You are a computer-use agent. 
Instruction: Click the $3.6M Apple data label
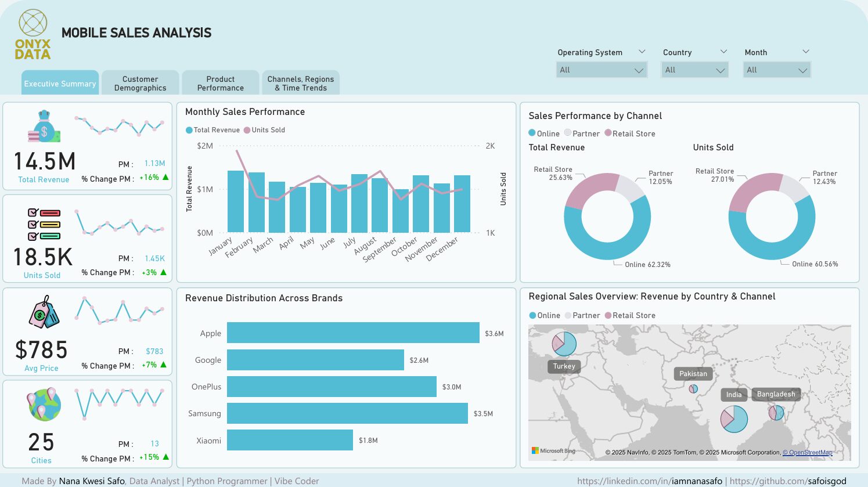click(494, 333)
